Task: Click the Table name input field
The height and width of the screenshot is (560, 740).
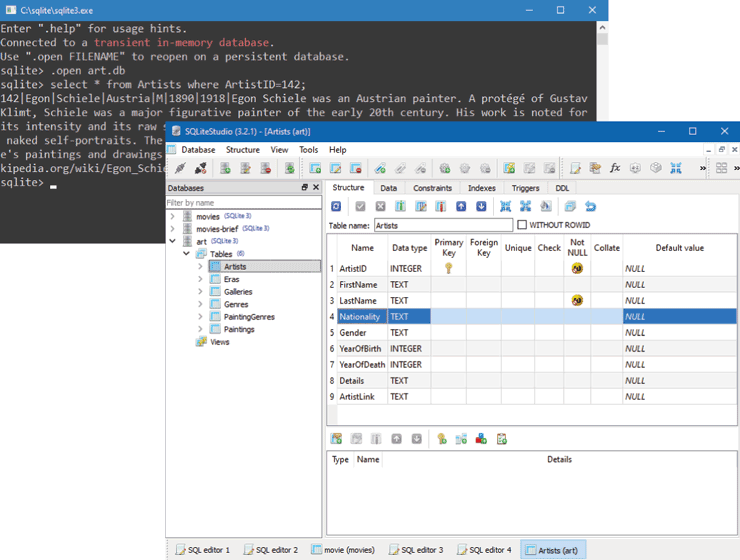Action: click(442, 226)
